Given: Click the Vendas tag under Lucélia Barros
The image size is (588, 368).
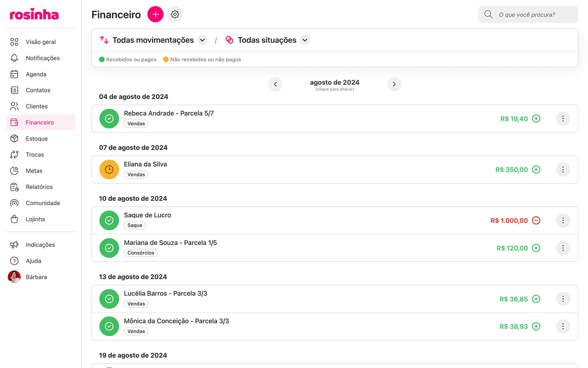Looking at the screenshot, I should [x=136, y=304].
